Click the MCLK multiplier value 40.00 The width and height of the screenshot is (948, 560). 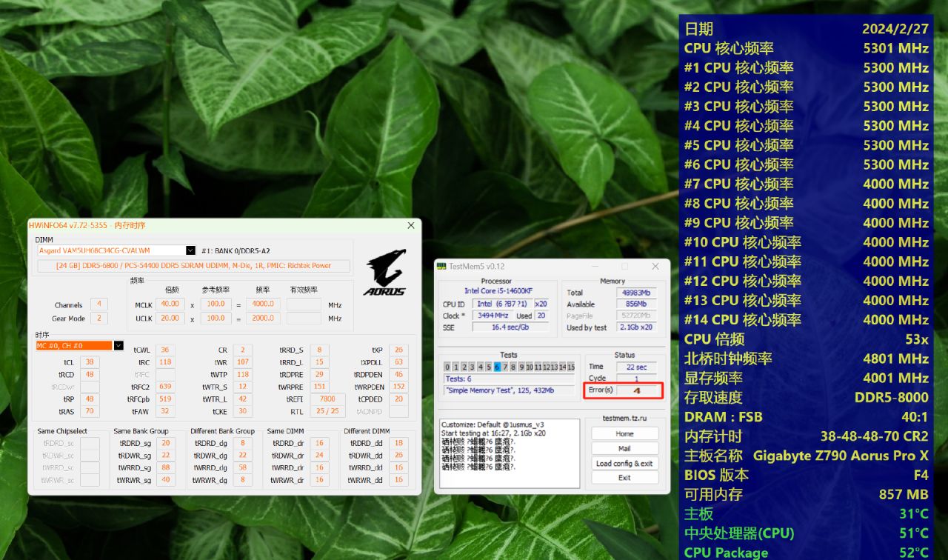tap(170, 304)
